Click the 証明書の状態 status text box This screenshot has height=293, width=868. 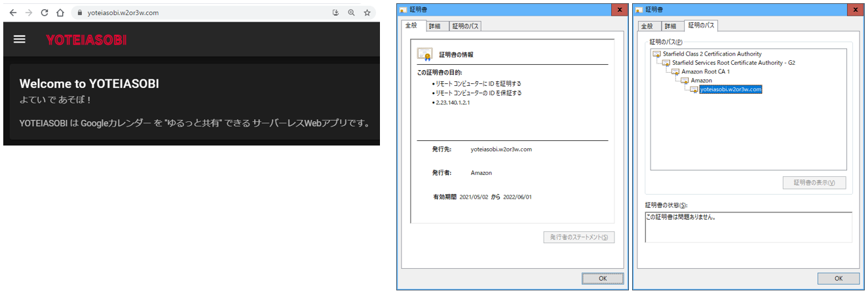point(748,227)
